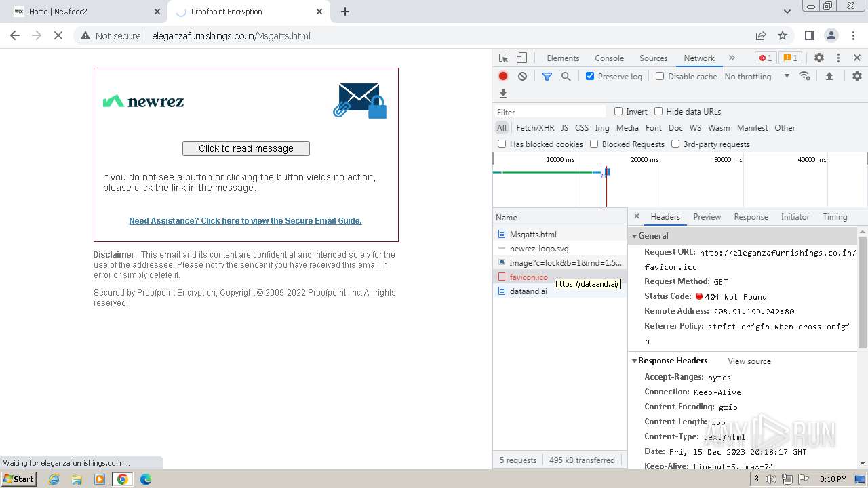
Task: Open the Chrome profile avatar
Action: coord(831,35)
